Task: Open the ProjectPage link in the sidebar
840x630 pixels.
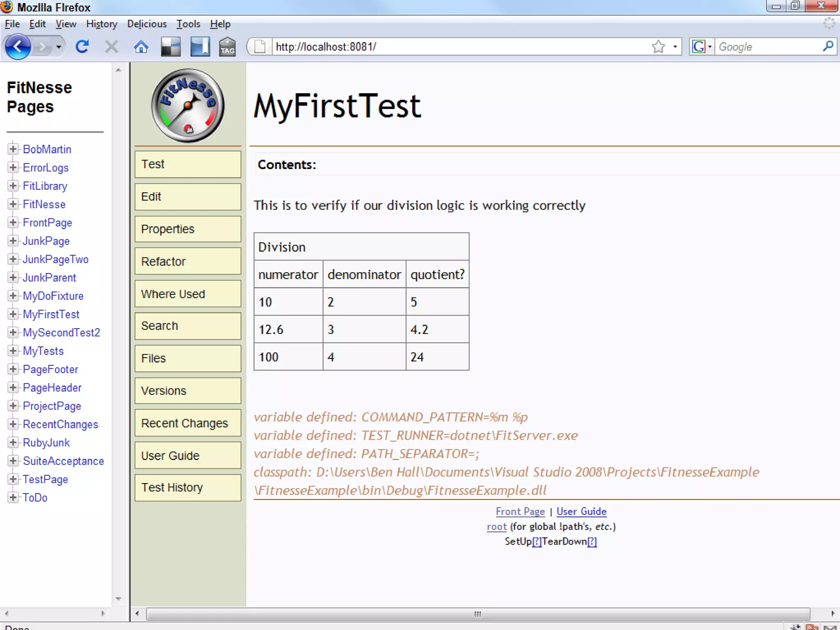Action: 52,406
